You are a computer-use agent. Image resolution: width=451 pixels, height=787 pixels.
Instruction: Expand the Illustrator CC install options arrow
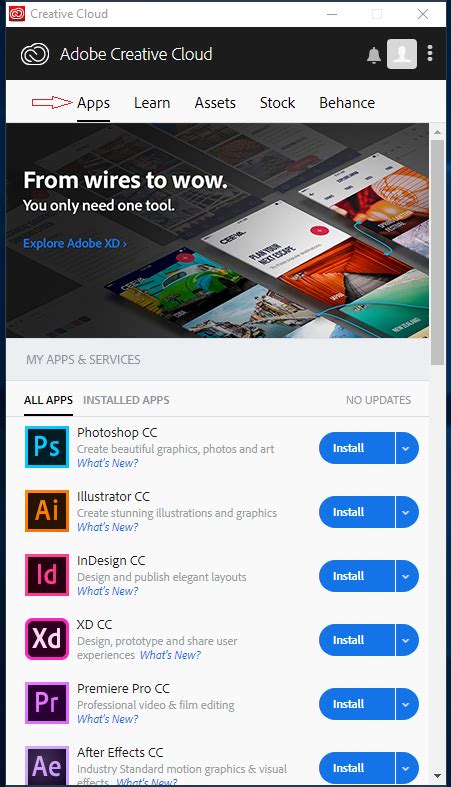[407, 512]
